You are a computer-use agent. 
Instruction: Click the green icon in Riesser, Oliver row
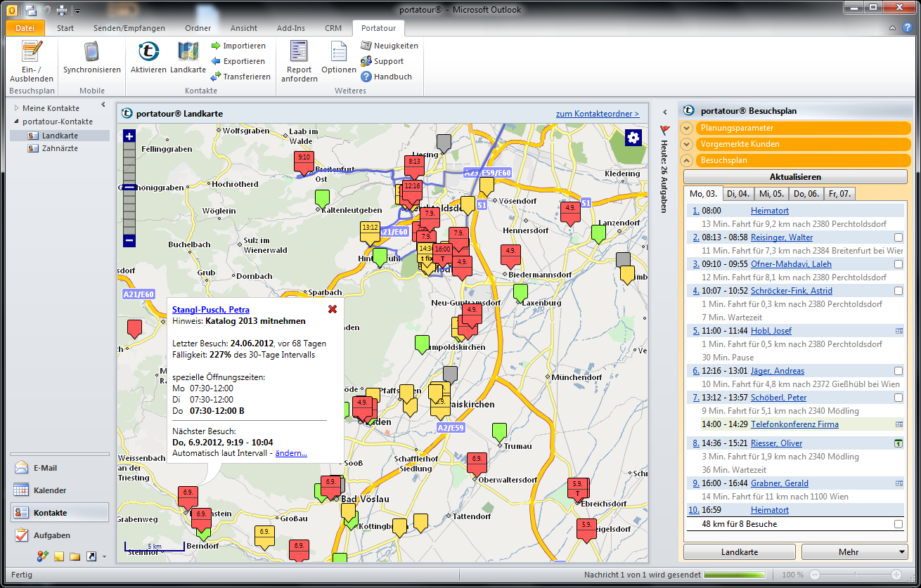click(x=899, y=443)
